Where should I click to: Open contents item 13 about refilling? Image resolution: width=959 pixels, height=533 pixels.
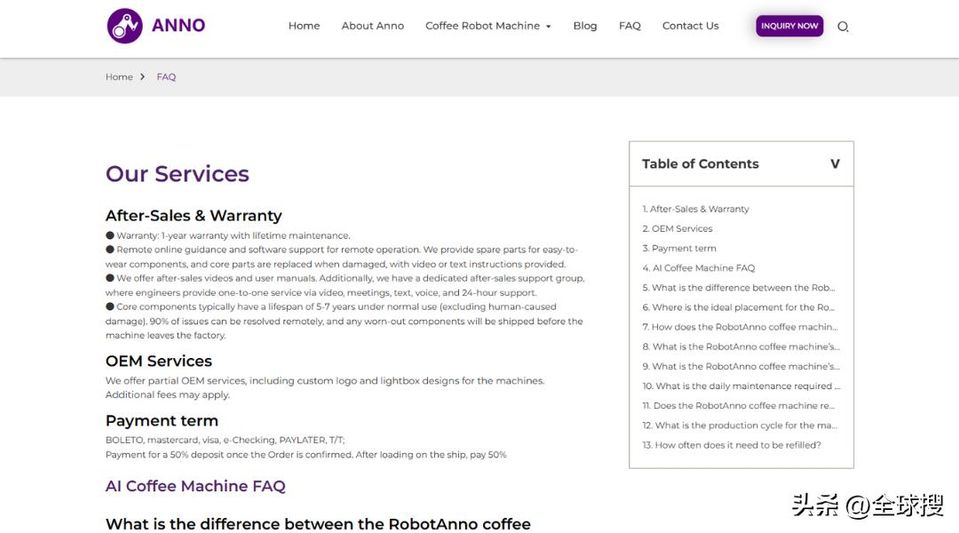(731, 444)
